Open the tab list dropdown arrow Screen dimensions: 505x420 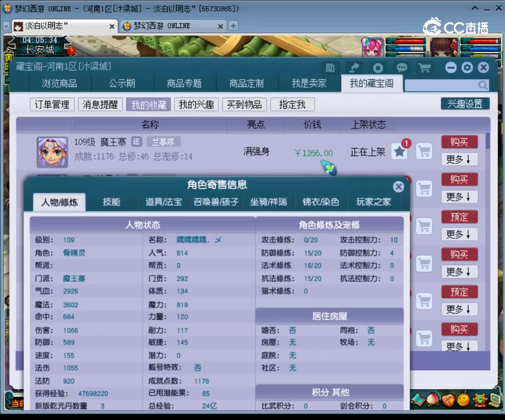[x=6, y=26]
